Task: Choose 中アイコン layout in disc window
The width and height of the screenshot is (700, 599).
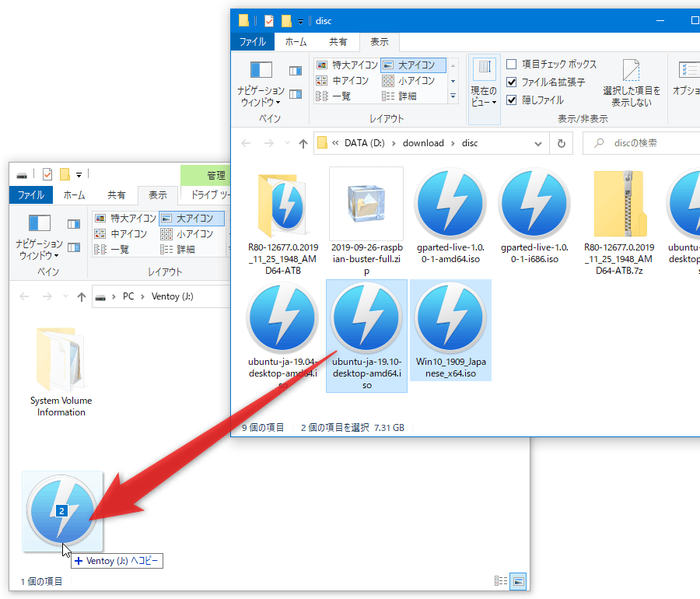Action: [x=342, y=81]
